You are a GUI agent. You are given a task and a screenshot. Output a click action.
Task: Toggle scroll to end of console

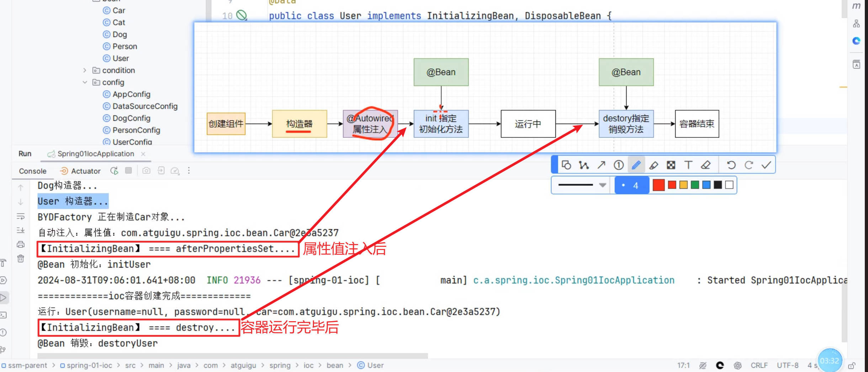pyautogui.click(x=21, y=230)
